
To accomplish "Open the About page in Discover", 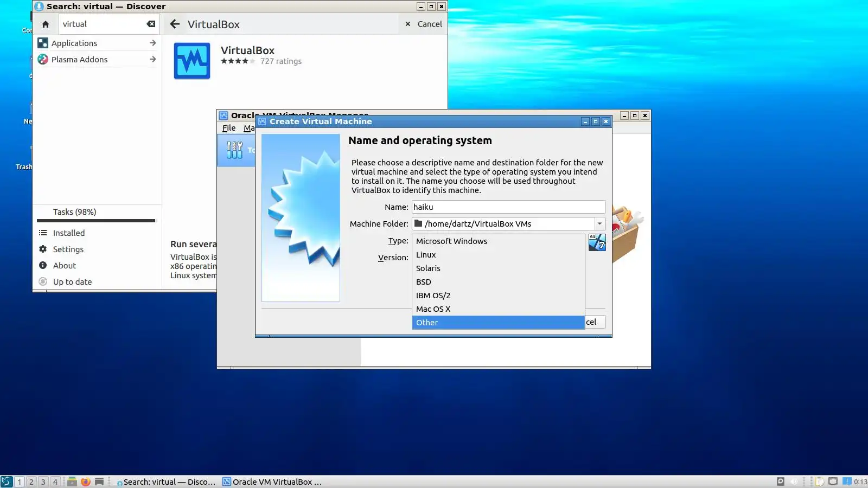I will [x=65, y=266].
